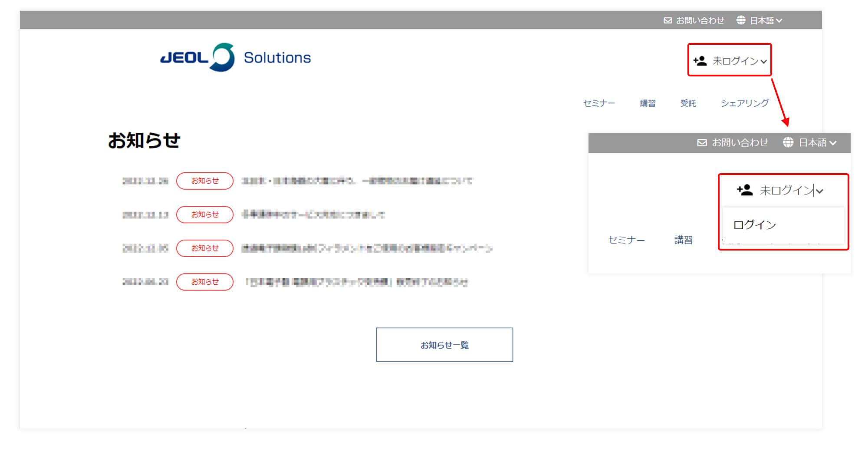Click the envelope icon in the enlarged inset panel
This screenshot has height=455, width=868.
pyautogui.click(x=702, y=143)
